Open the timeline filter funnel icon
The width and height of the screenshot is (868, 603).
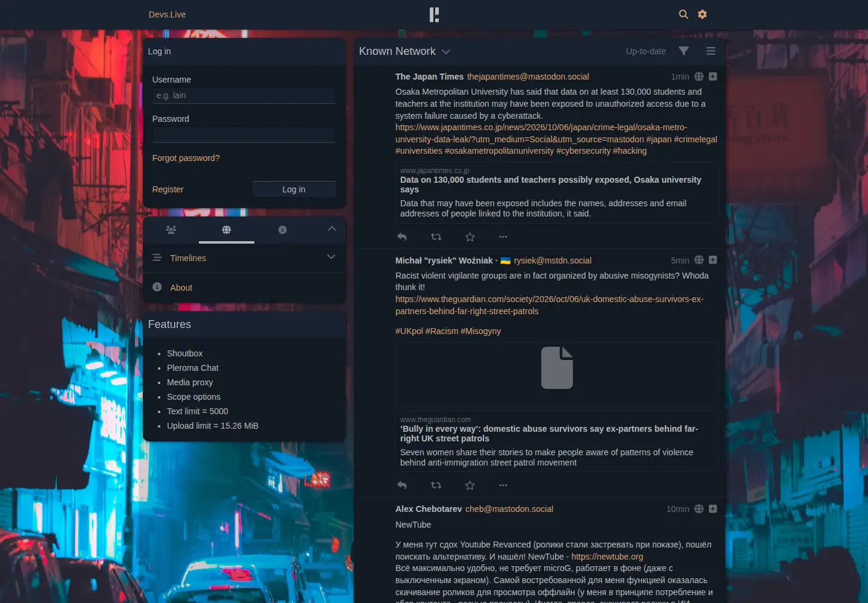click(x=684, y=51)
